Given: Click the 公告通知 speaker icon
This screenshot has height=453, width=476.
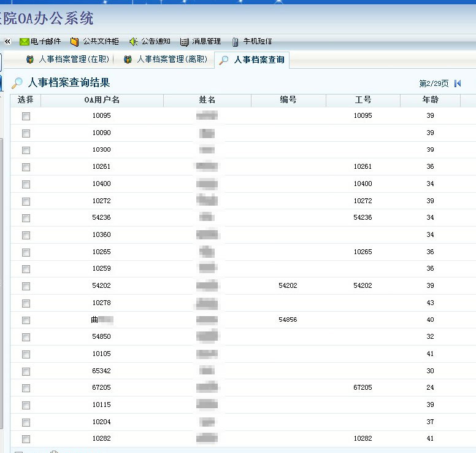Looking at the screenshot, I should point(133,42).
